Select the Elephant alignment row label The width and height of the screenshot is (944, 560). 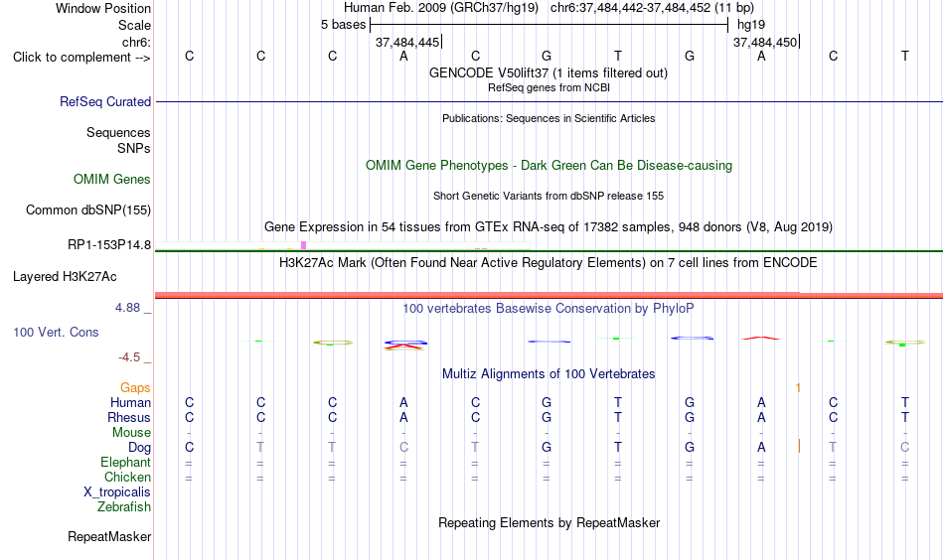click(125, 462)
